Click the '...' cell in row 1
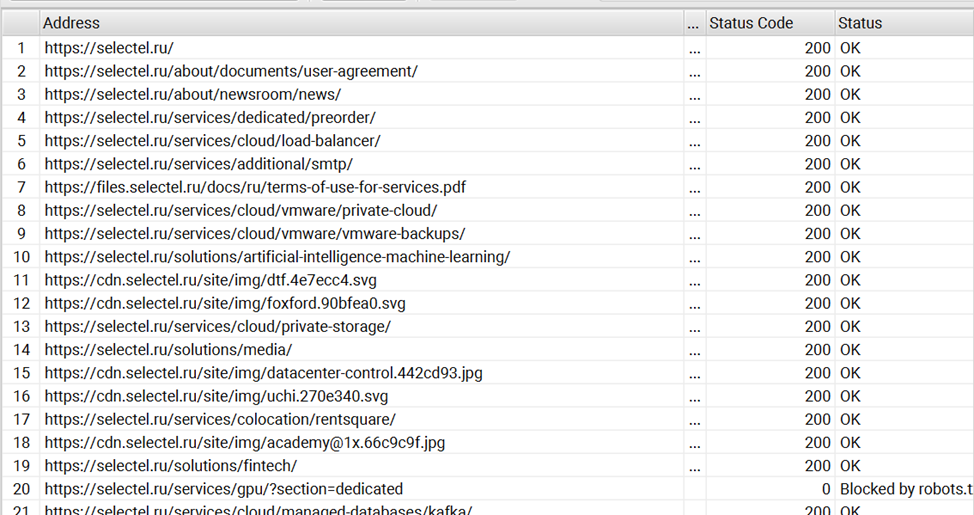The width and height of the screenshot is (974, 515). 694,50
